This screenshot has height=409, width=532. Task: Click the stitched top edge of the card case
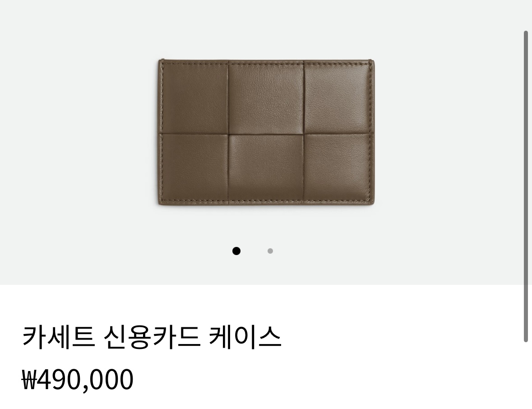(267, 62)
